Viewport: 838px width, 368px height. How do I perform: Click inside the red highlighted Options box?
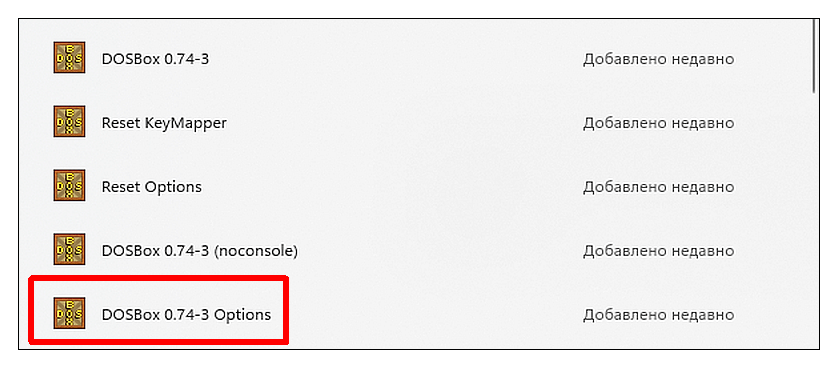point(159,310)
